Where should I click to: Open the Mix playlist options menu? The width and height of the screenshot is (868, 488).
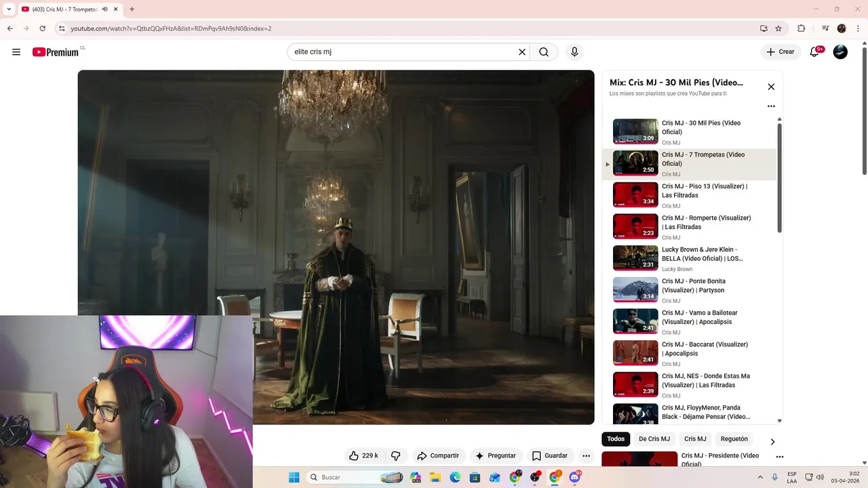[x=771, y=106]
